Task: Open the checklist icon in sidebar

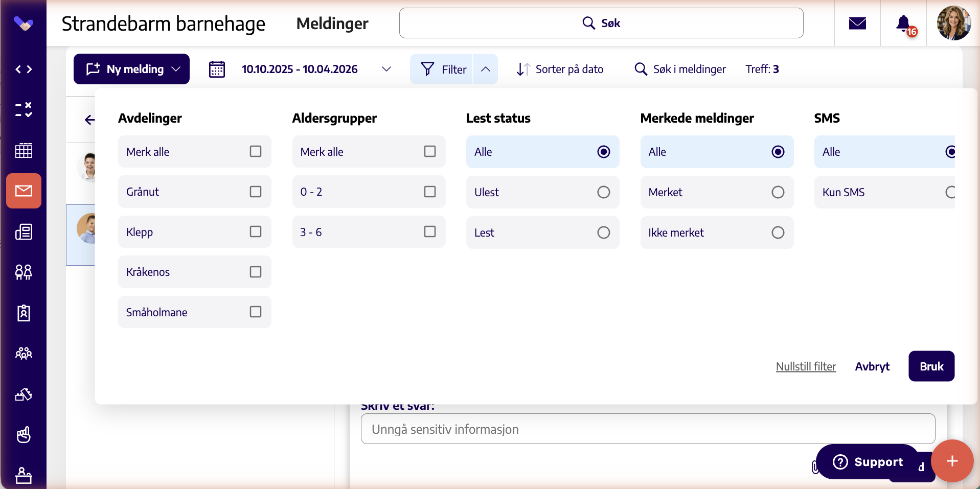Action: (24, 109)
